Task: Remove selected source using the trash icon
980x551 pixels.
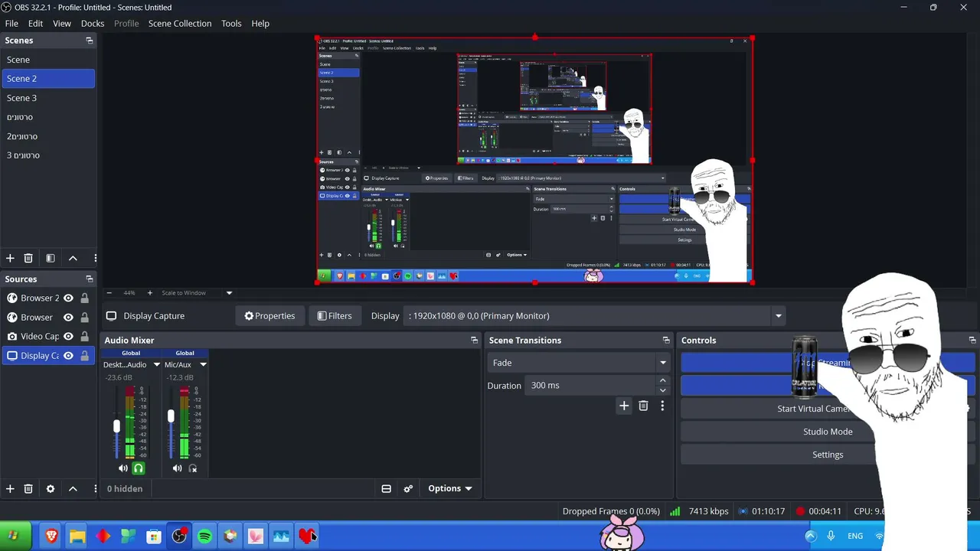Action: point(28,488)
